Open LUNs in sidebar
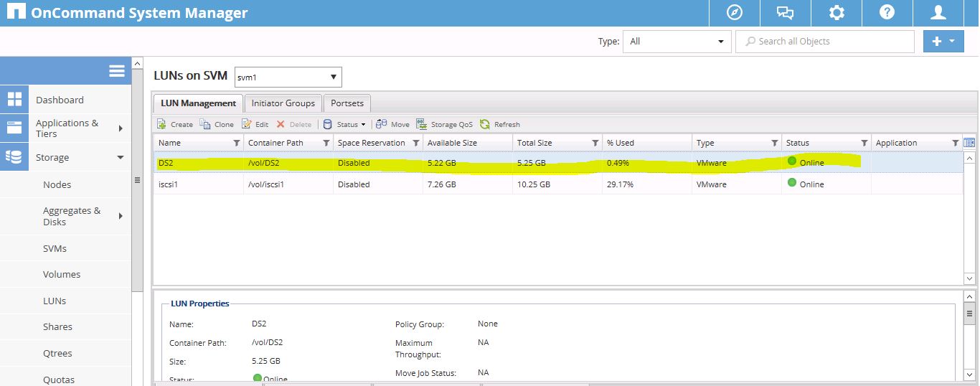Viewport: 980px width, 386px height. [55, 301]
